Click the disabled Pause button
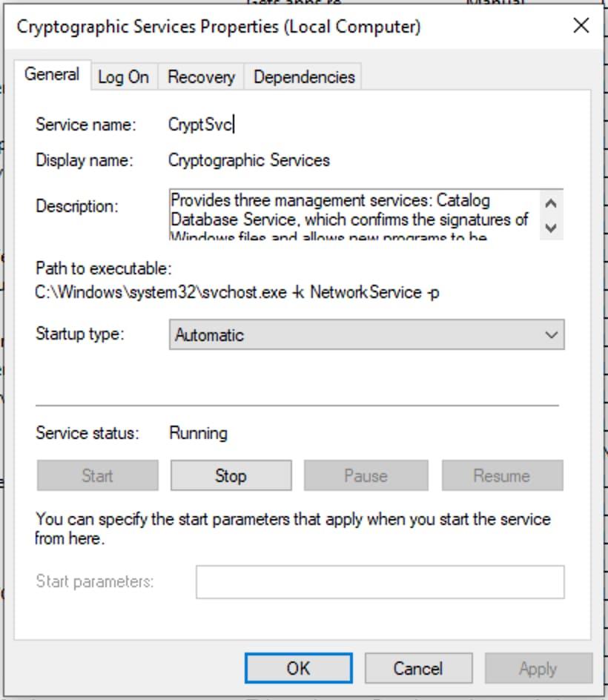The image size is (608, 700). 366,475
